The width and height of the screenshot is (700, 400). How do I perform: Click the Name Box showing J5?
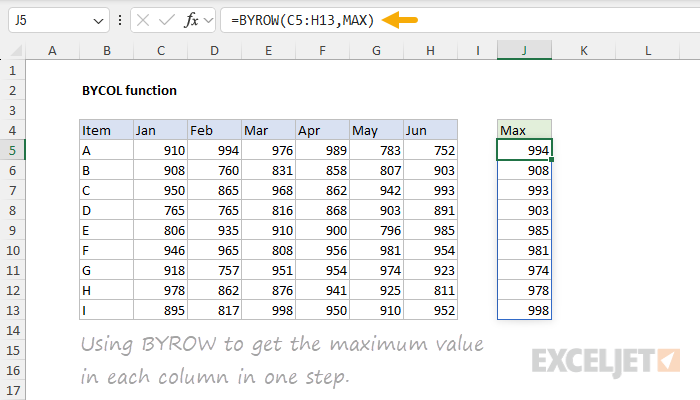click(59, 20)
